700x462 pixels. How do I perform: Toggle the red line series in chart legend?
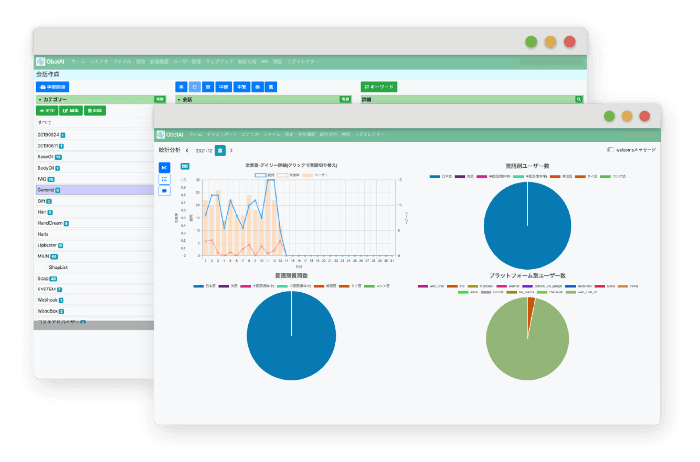click(282, 175)
